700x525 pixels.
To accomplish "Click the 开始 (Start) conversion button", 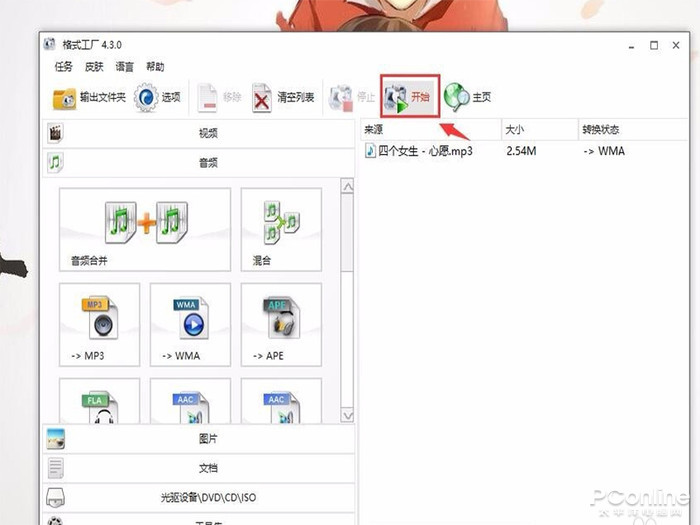I will click(410, 97).
